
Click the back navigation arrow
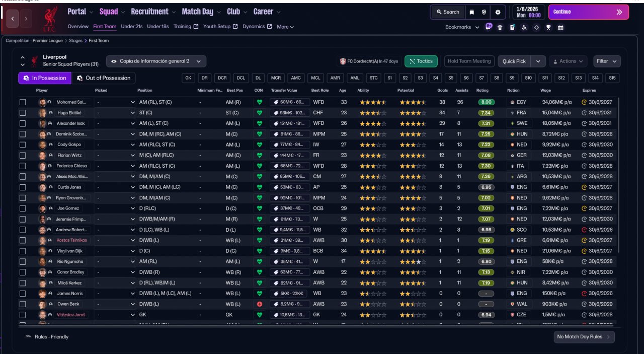pos(13,19)
